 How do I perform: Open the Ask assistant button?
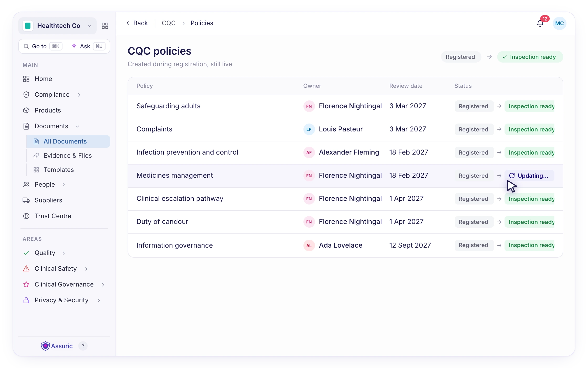point(88,46)
